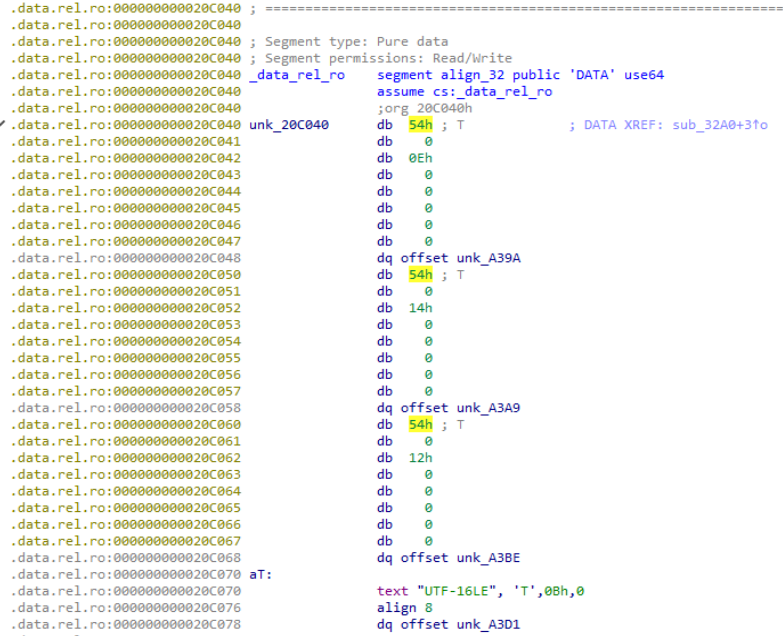Follow the unk_A3A9 offset reference
This screenshot has width=783, height=636.
pyautogui.click(x=488, y=407)
